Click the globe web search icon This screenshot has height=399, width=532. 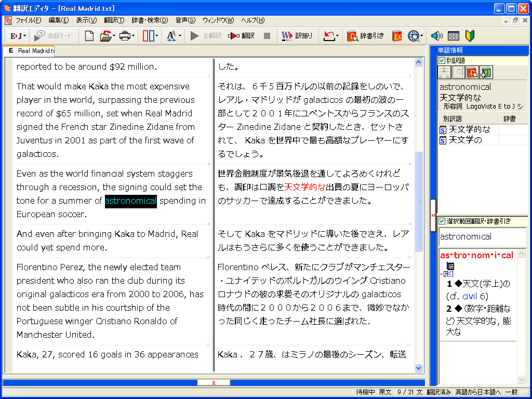tap(414, 36)
